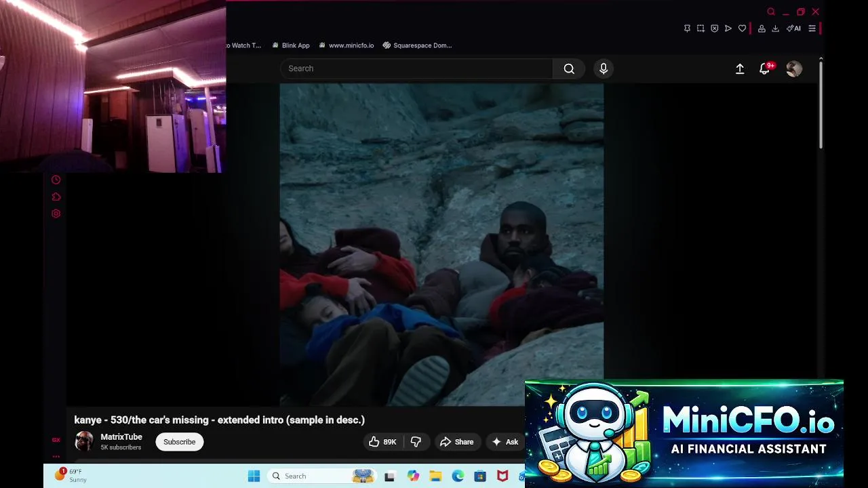This screenshot has height=488, width=868.
Task: Click the pinboard pin icon in toolbar
Action: (687, 28)
